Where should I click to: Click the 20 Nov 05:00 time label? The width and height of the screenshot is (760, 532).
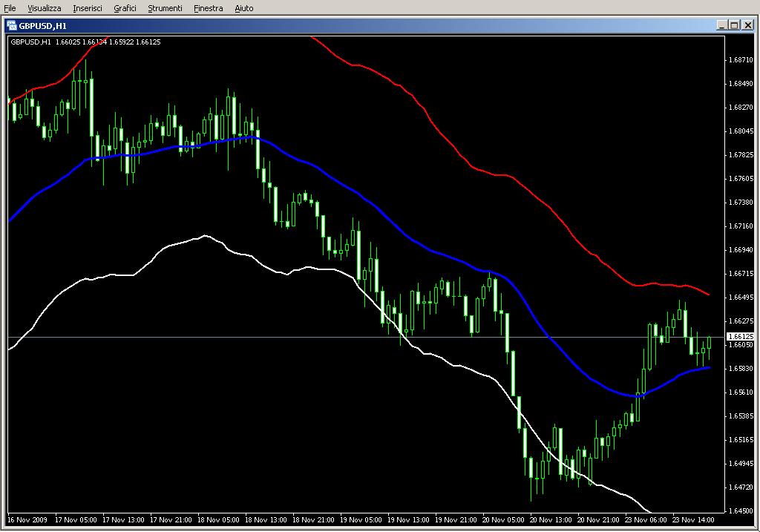[x=503, y=520]
